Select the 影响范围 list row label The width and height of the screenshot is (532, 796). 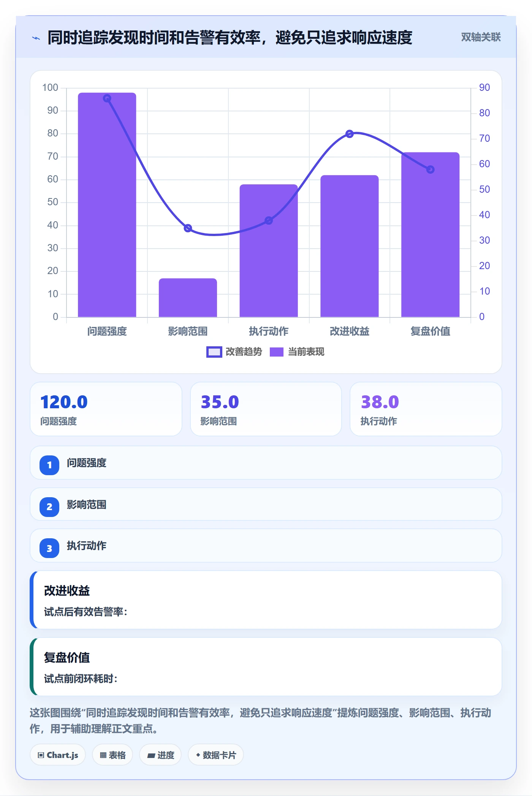[x=87, y=505]
